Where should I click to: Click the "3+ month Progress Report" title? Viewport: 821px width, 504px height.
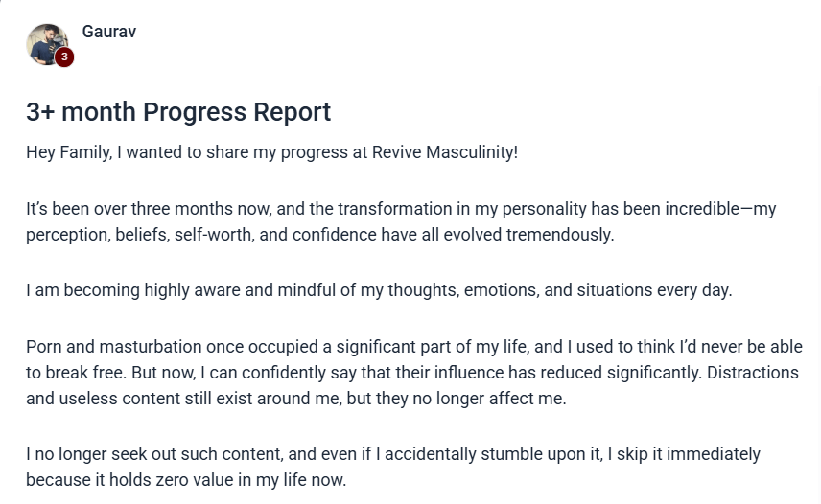178,112
